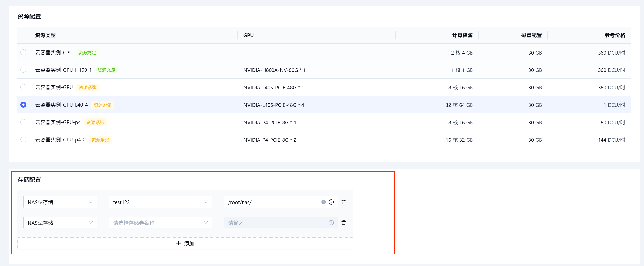
Task: Click the 请输入 mount path field
Action: [x=275, y=223]
